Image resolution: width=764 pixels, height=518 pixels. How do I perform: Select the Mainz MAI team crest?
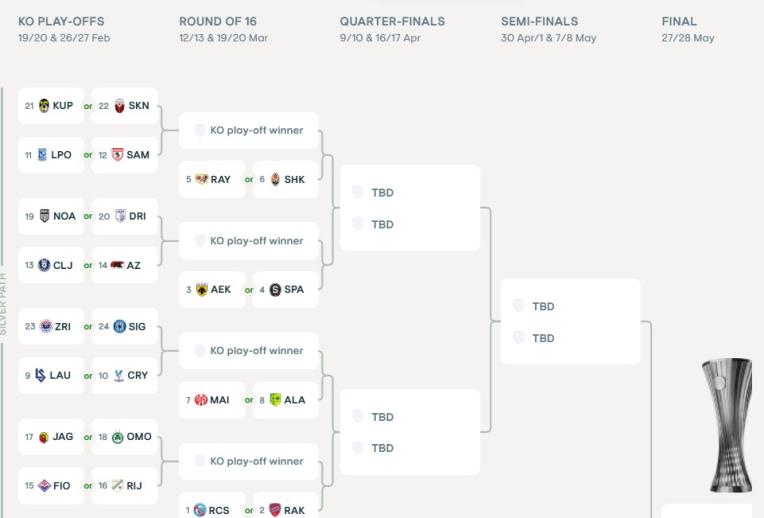coord(201,400)
